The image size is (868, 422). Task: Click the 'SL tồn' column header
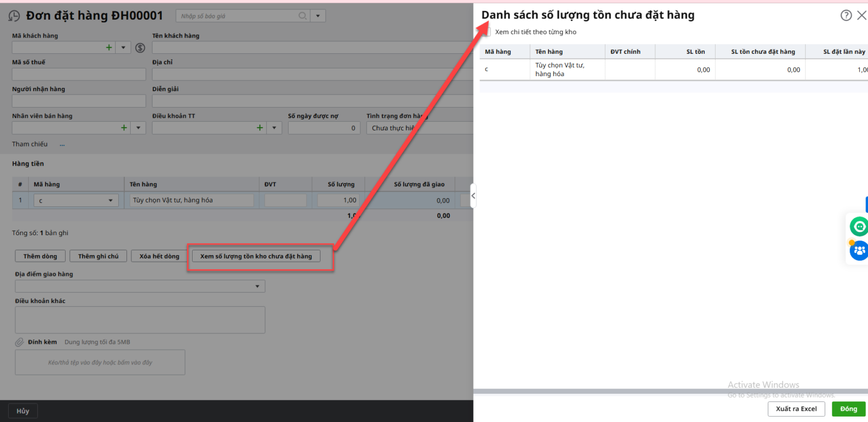pyautogui.click(x=695, y=52)
